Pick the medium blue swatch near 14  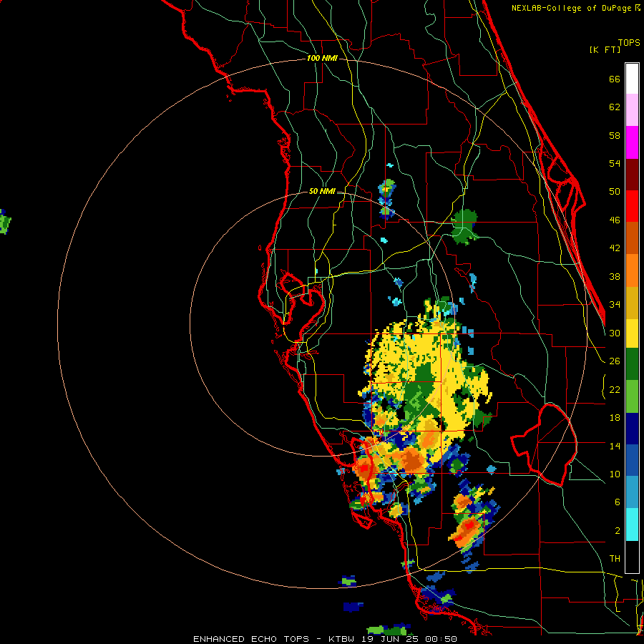pos(632,460)
